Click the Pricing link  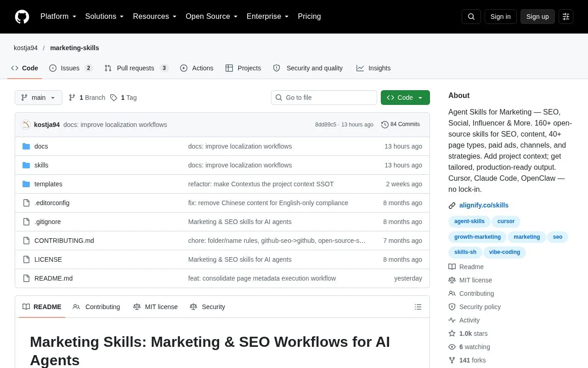click(x=310, y=17)
